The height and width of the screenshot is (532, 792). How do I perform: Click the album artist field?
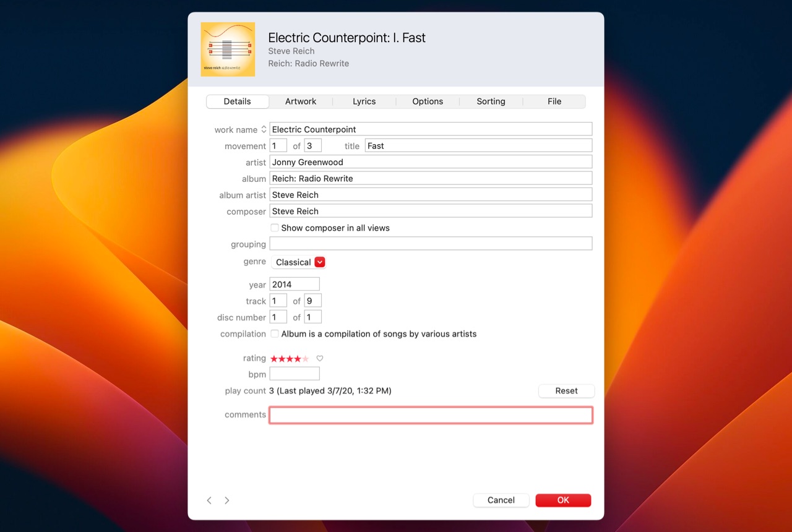431,195
